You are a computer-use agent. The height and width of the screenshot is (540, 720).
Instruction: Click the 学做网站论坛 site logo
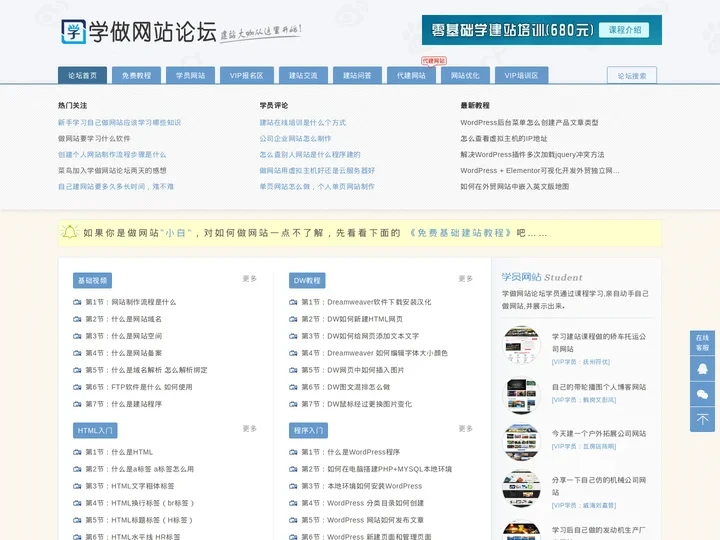138,32
